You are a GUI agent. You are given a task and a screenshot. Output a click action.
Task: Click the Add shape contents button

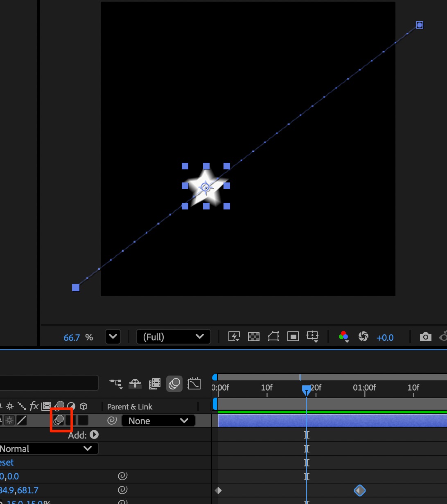click(x=94, y=434)
